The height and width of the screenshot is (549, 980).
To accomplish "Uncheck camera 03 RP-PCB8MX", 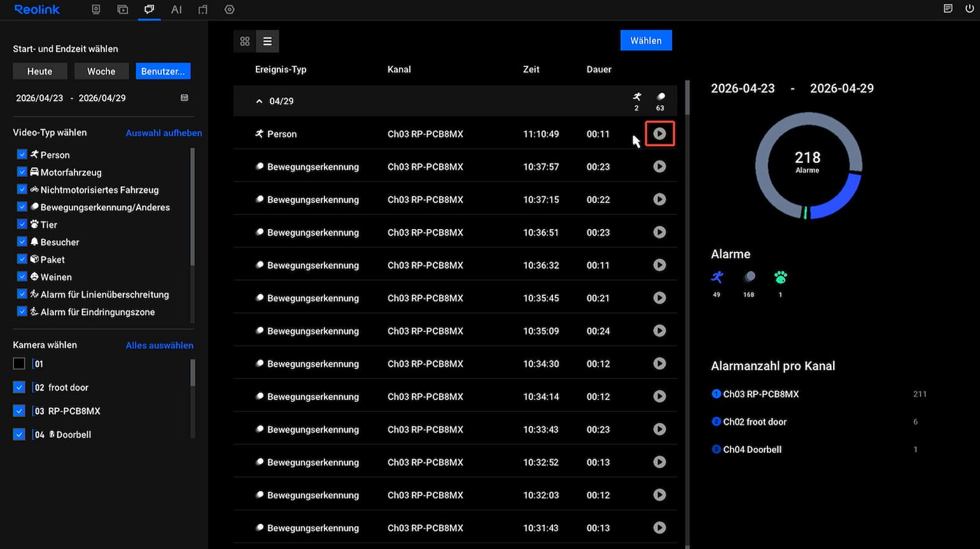I will (x=19, y=411).
